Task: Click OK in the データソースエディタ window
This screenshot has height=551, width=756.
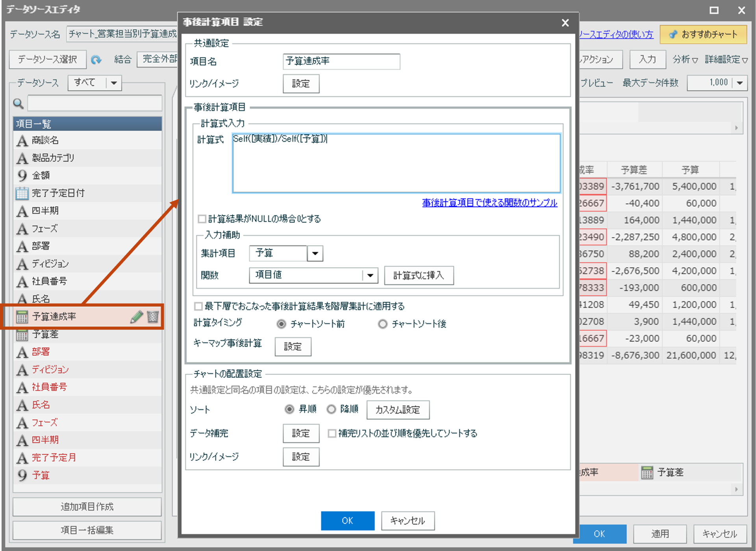Action: pyautogui.click(x=599, y=534)
